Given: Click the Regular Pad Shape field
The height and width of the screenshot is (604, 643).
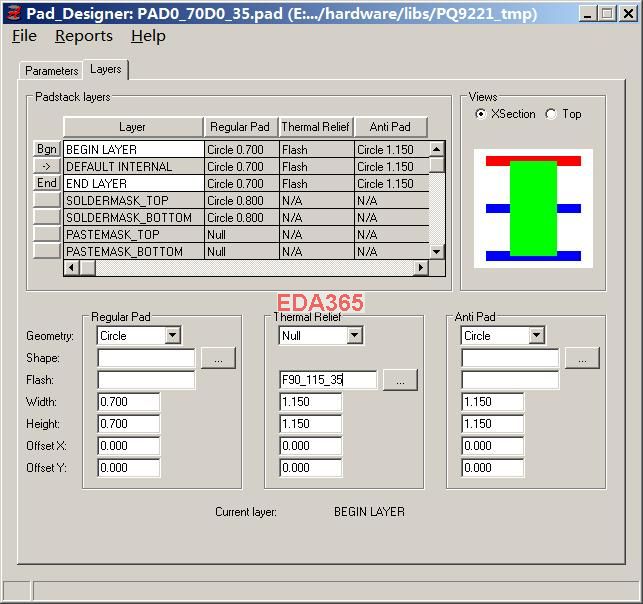Looking at the screenshot, I should click(x=146, y=358).
